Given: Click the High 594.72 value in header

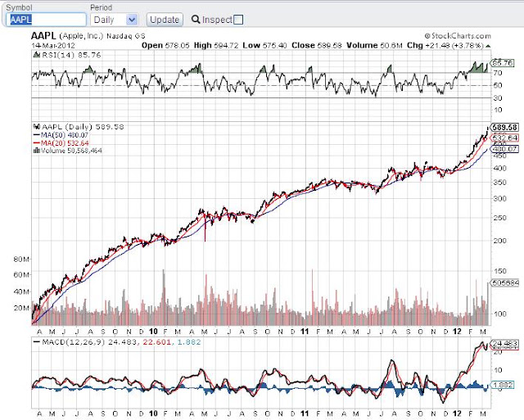Looking at the screenshot, I should [216, 46].
